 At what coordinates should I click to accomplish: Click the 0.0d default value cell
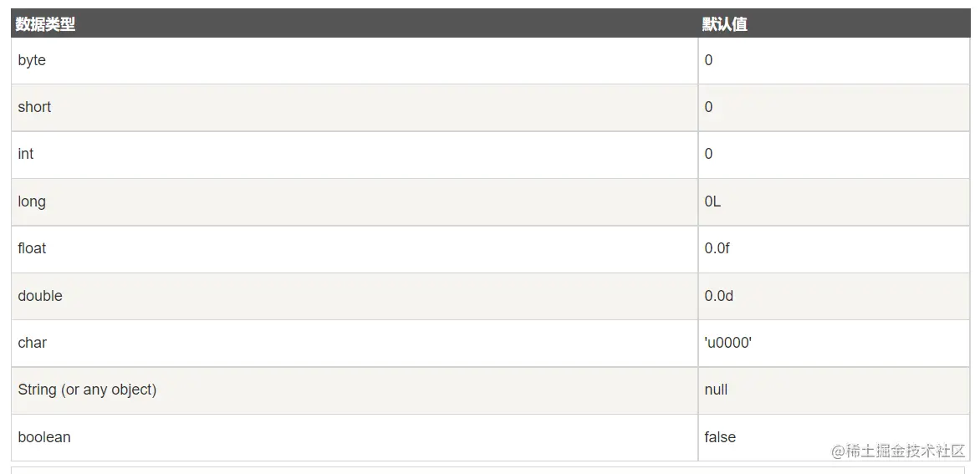click(719, 296)
